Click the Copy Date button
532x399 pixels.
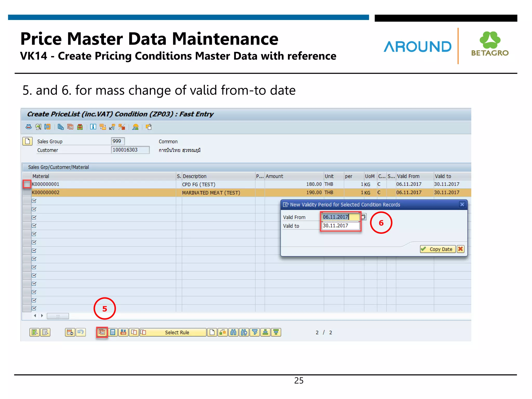click(438, 249)
